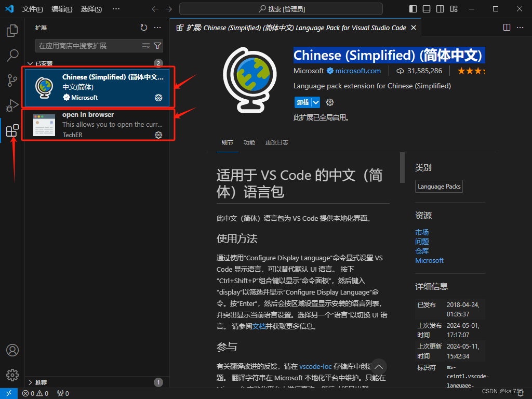Click the install count 31,585,286
532x399 pixels.
click(x=419, y=71)
